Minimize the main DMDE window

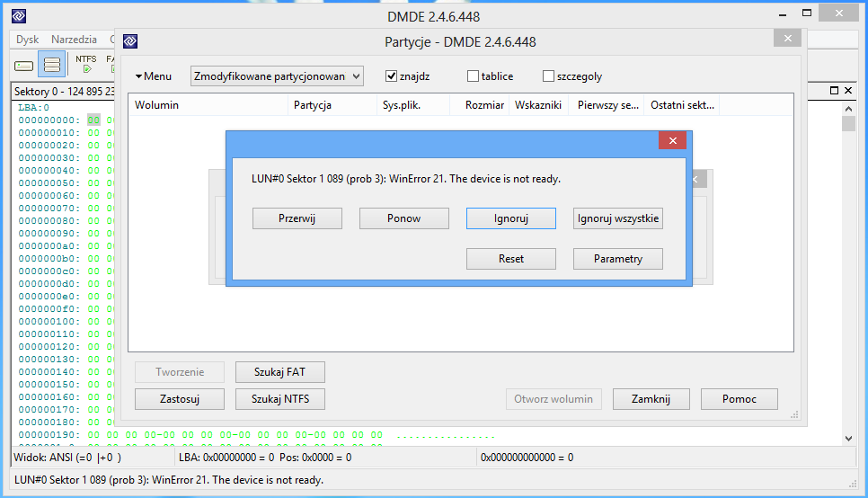[783, 15]
